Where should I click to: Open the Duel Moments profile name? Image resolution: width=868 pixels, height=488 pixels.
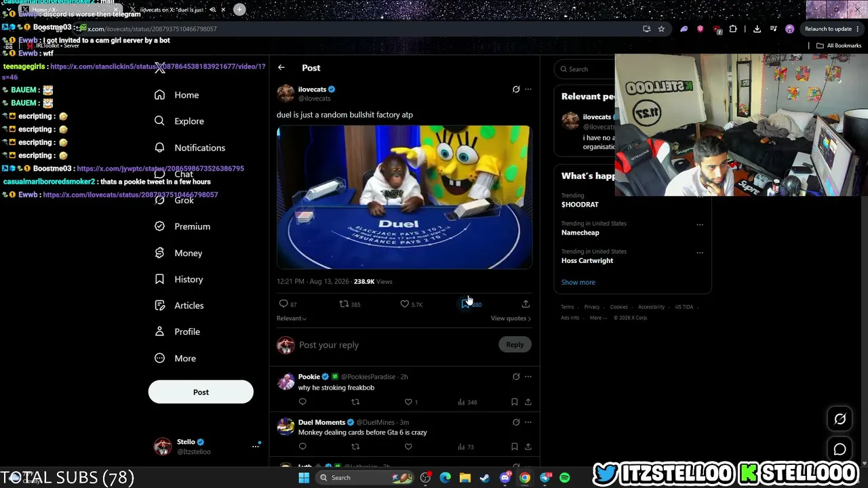[321, 422]
